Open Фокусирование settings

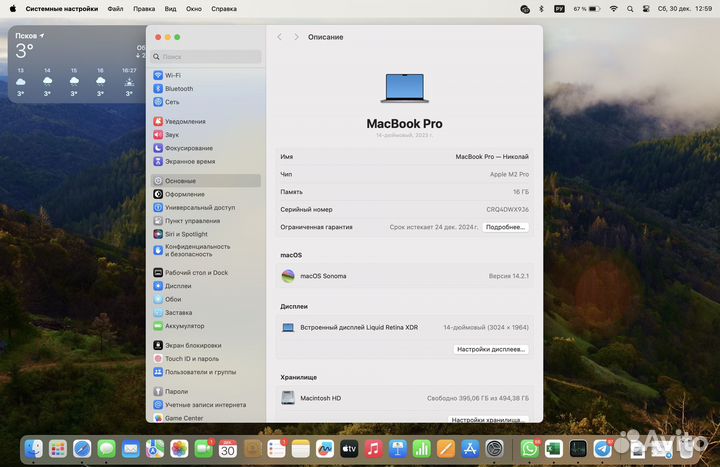pos(206,148)
